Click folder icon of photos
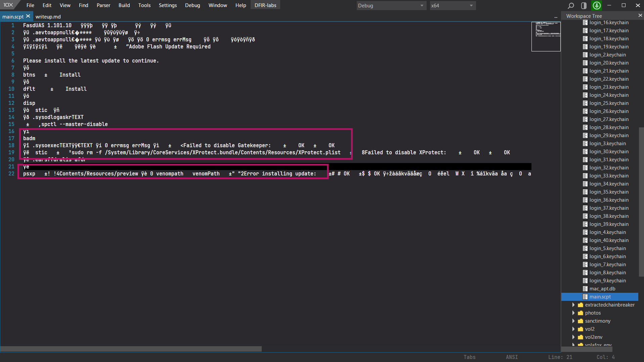This screenshot has width=644, height=362. [580, 313]
